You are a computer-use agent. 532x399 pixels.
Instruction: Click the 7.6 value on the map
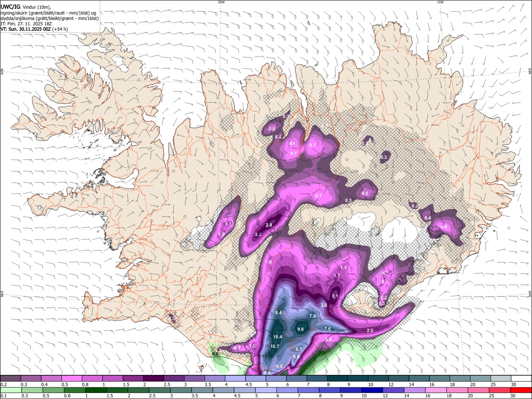328,329
